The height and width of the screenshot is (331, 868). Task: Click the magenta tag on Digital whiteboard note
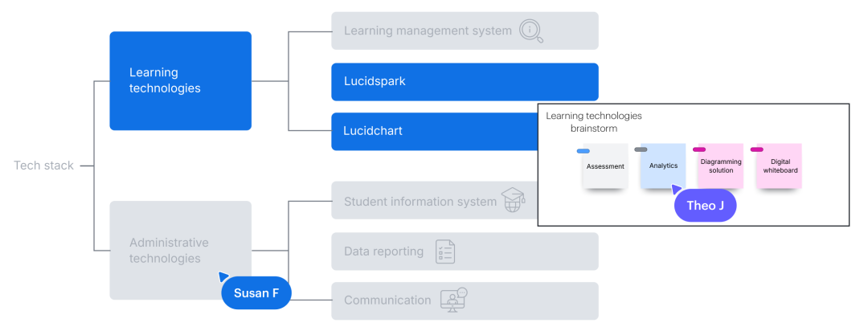pyautogui.click(x=757, y=149)
